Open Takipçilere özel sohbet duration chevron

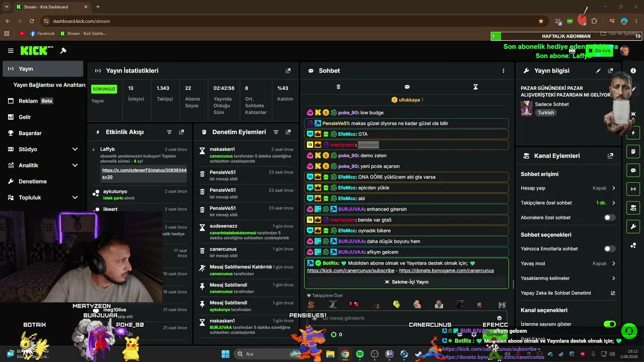613,203
